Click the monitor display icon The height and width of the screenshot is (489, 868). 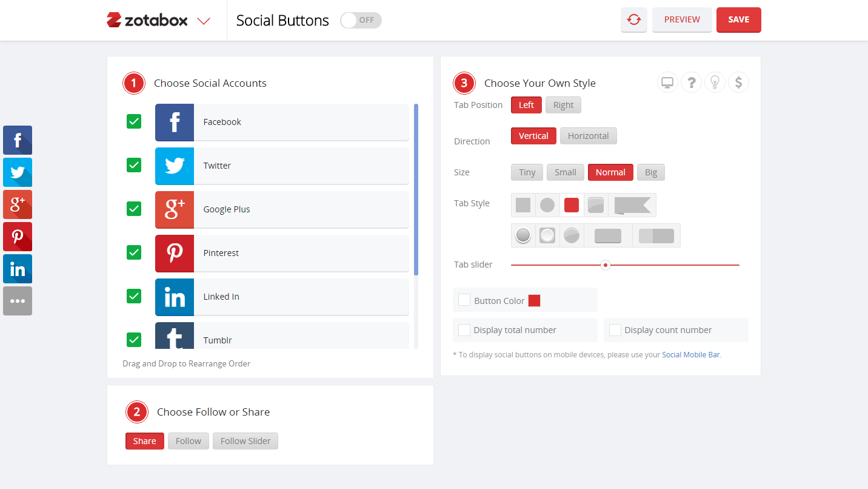point(667,82)
